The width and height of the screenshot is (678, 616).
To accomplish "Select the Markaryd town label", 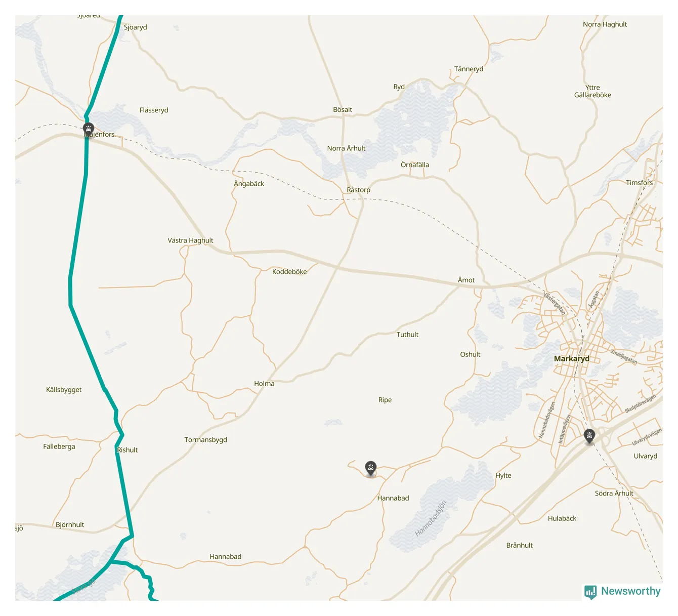I will 572,358.
